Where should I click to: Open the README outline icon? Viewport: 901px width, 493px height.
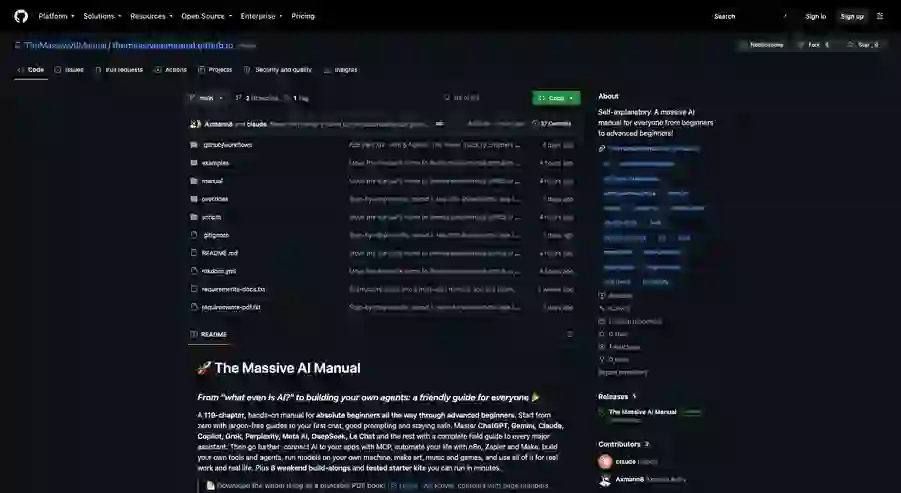(569, 334)
